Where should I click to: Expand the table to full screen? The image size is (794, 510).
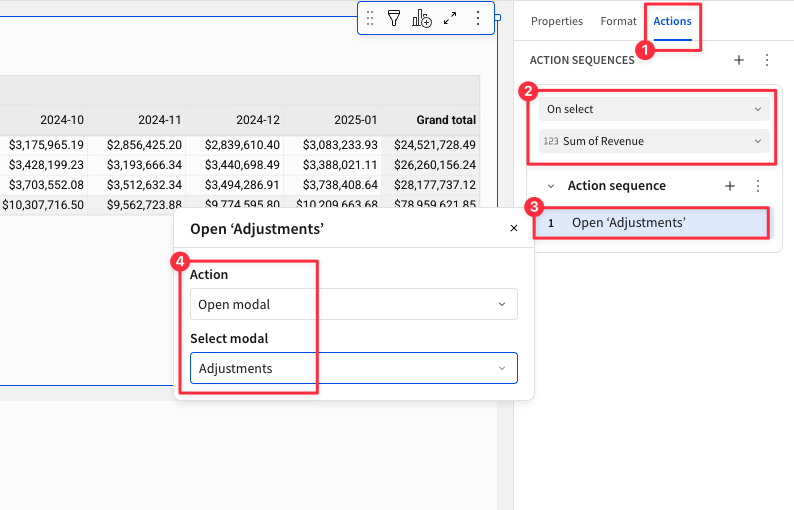450,18
